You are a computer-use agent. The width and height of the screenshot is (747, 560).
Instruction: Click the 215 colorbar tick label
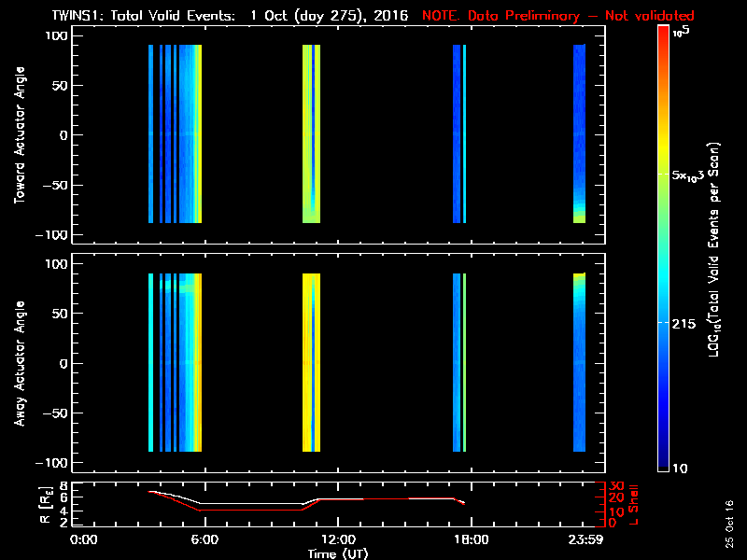pos(686,323)
